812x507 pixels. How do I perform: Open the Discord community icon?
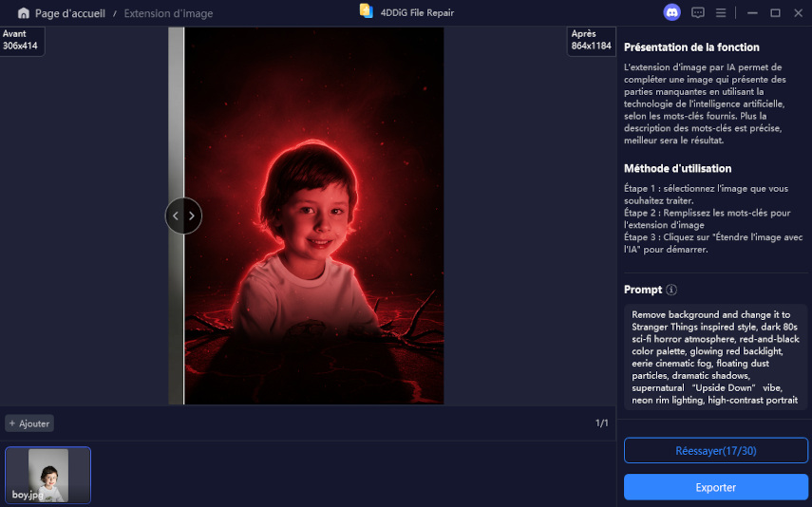click(671, 12)
